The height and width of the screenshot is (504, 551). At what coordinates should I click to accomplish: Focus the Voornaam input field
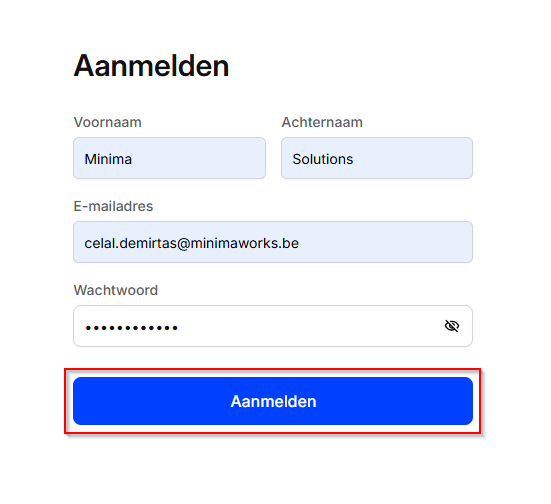(x=169, y=158)
